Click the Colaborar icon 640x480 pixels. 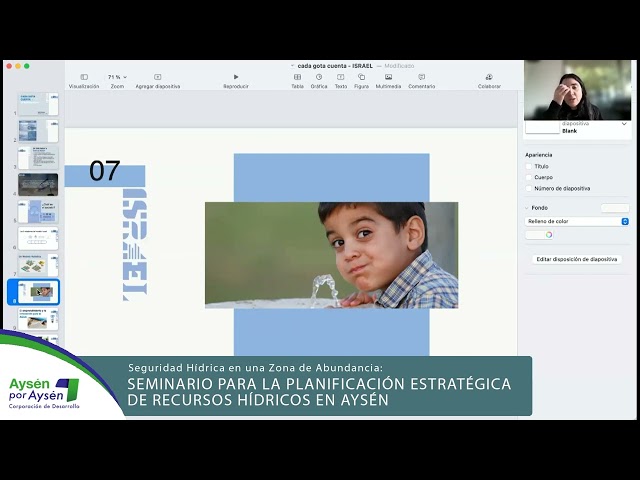pyautogui.click(x=489, y=77)
